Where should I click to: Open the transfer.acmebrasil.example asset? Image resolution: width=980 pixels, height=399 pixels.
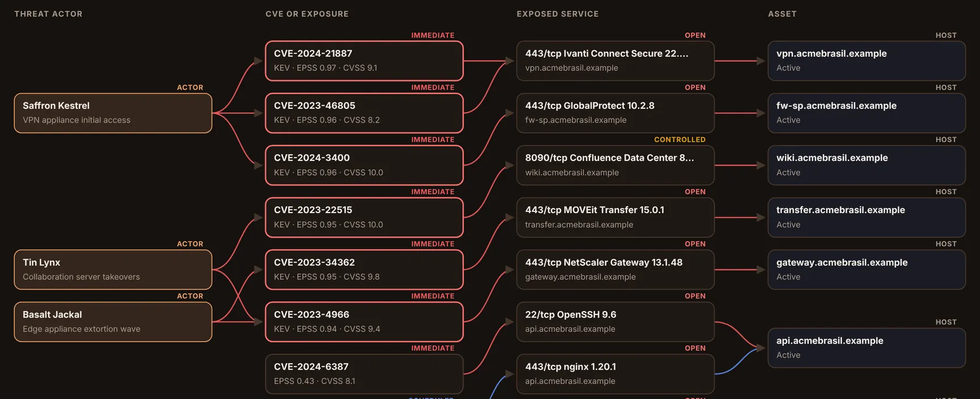[x=867, y=218]
